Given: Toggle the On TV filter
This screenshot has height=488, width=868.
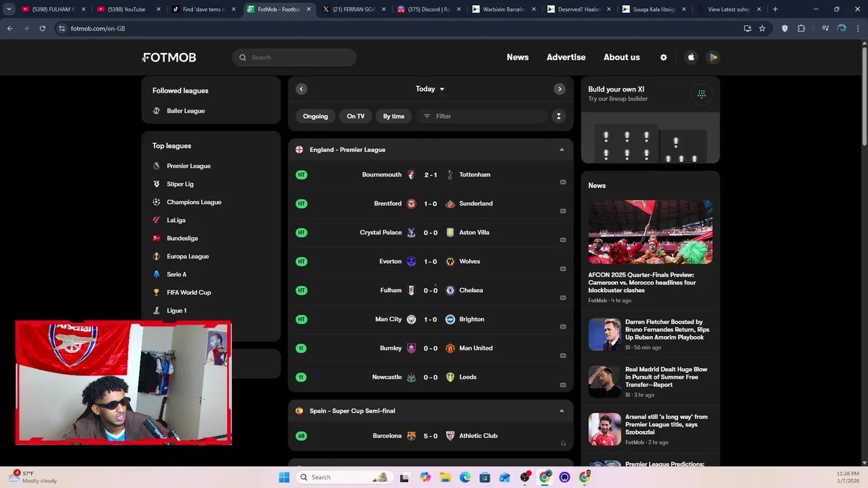Looking at the screenshot, I should coord(355,117).
